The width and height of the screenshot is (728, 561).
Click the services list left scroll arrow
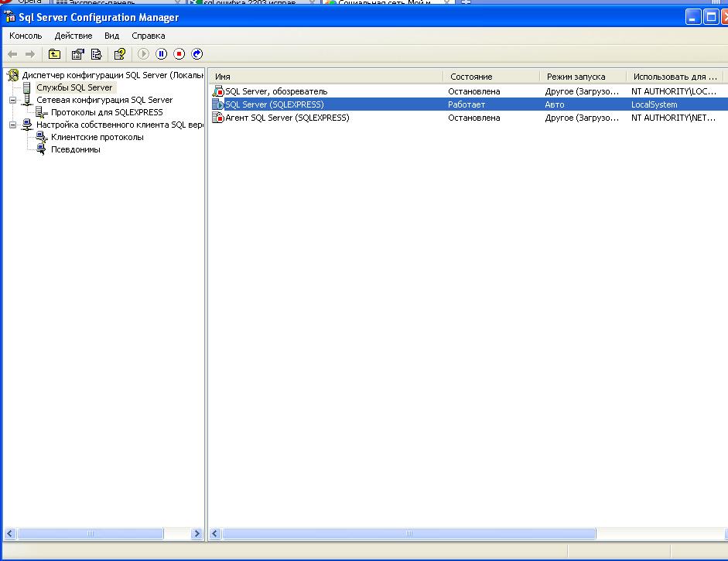215,534
